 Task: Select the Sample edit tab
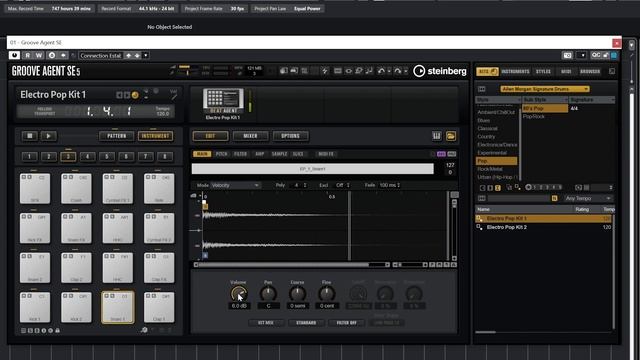(x=279, y=154)
